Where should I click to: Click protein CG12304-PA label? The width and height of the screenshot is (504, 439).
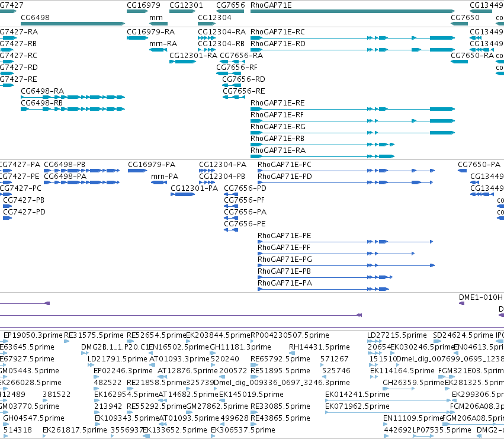pyautogui.click(x=223, y=165)
